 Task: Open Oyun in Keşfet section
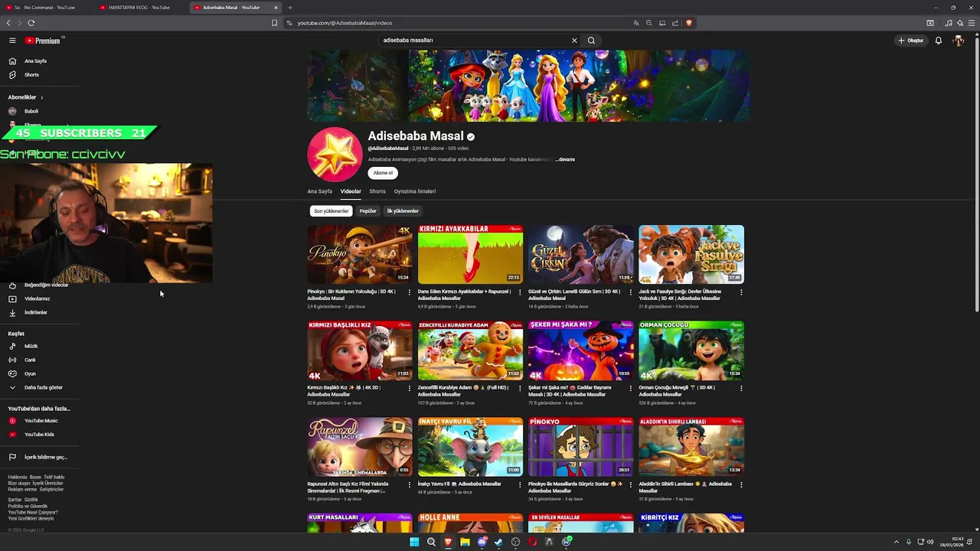(x=30, y=374)
